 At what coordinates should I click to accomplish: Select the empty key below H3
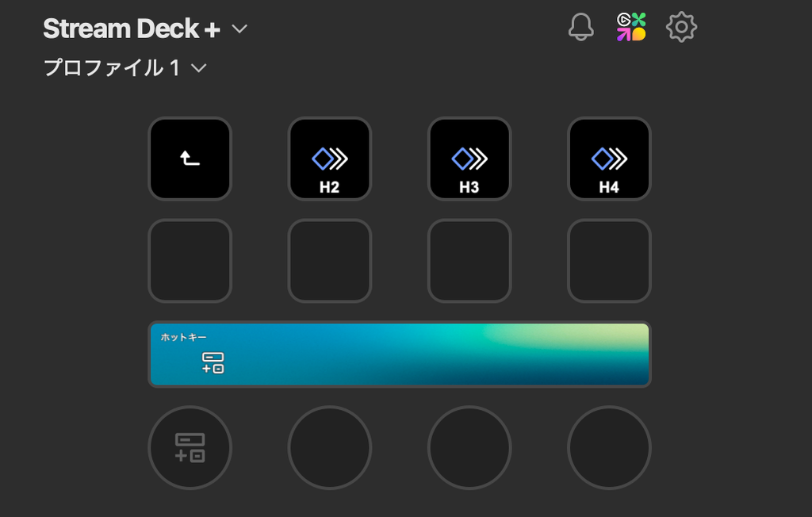point(469,261)
